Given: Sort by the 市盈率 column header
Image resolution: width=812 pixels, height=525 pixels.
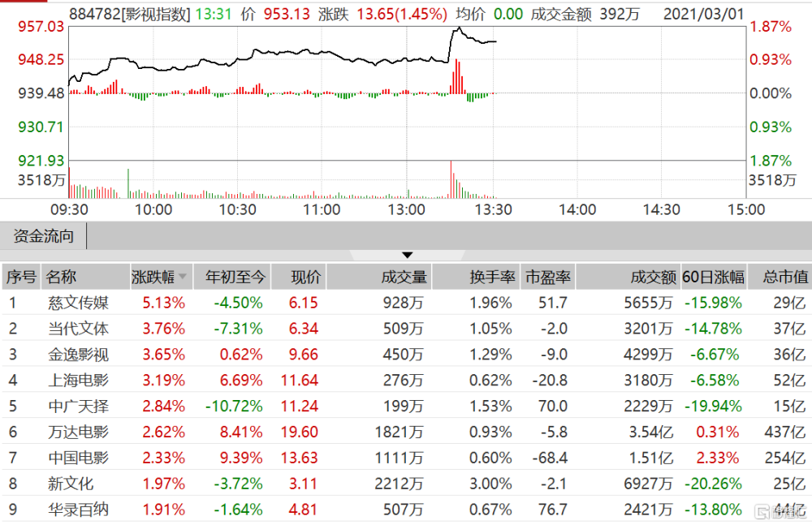Looking at the screenshot, I should (548, 277).
